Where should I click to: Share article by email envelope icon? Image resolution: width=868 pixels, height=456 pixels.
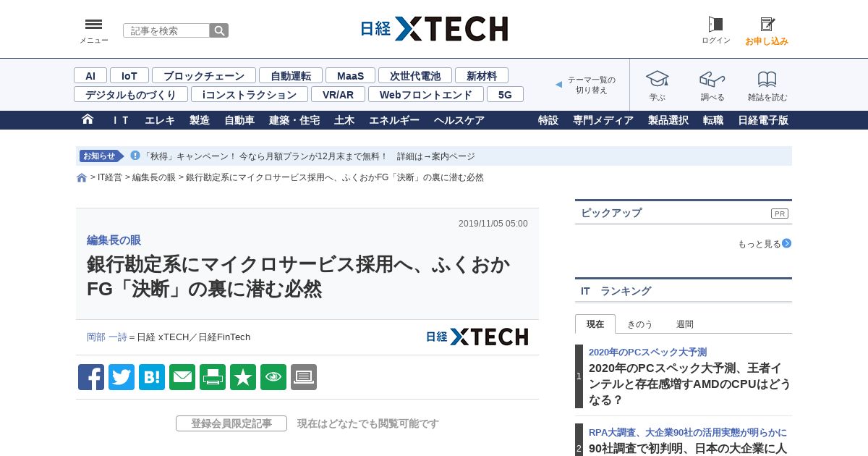(182, 377)
